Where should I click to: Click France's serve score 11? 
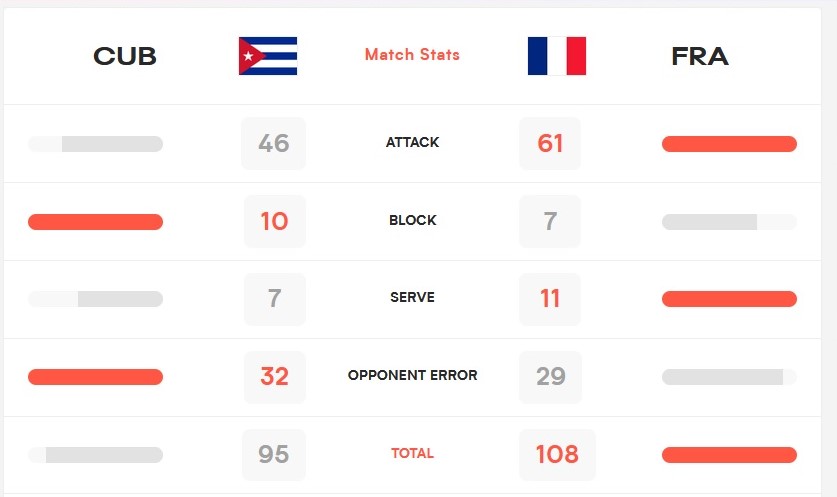[x=550, y=299]
